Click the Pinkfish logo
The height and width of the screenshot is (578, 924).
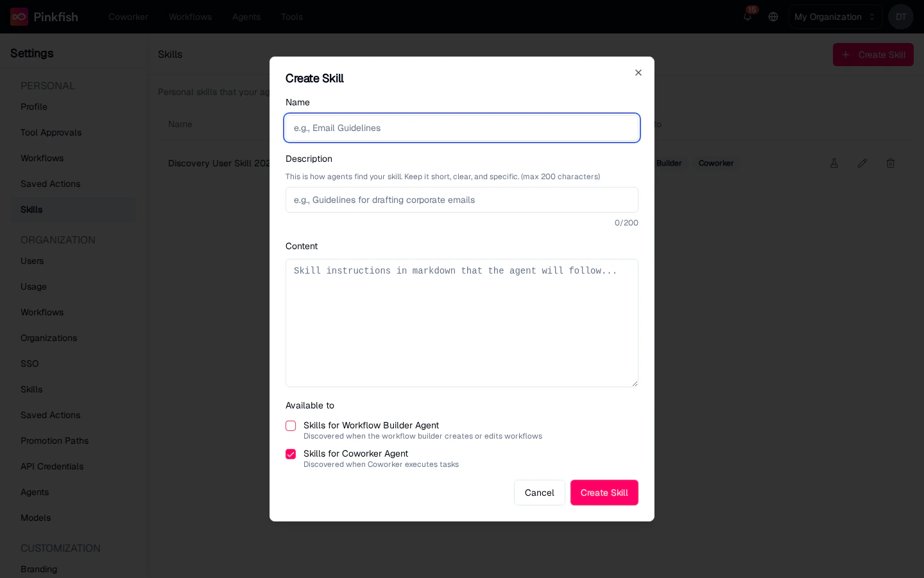(19, 17)
